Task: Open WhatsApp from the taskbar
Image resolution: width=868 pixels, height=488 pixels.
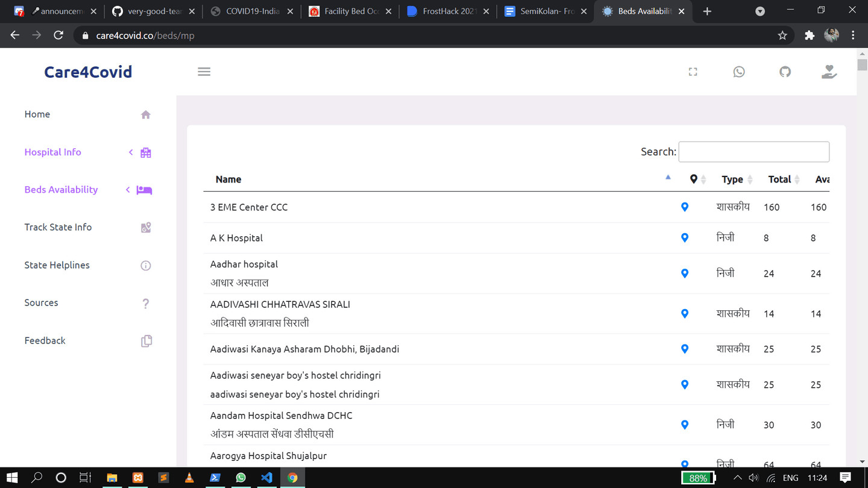Action: coord(241,478)
